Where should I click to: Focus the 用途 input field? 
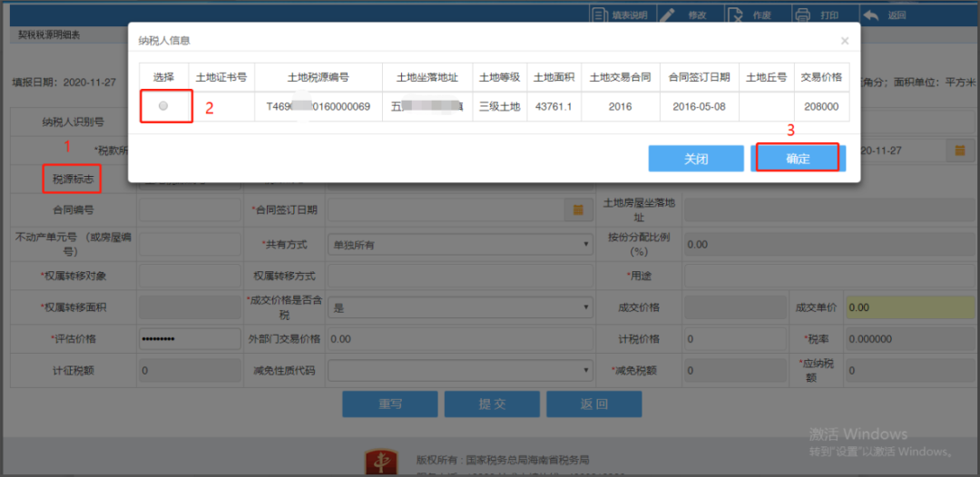click(829, 276)
